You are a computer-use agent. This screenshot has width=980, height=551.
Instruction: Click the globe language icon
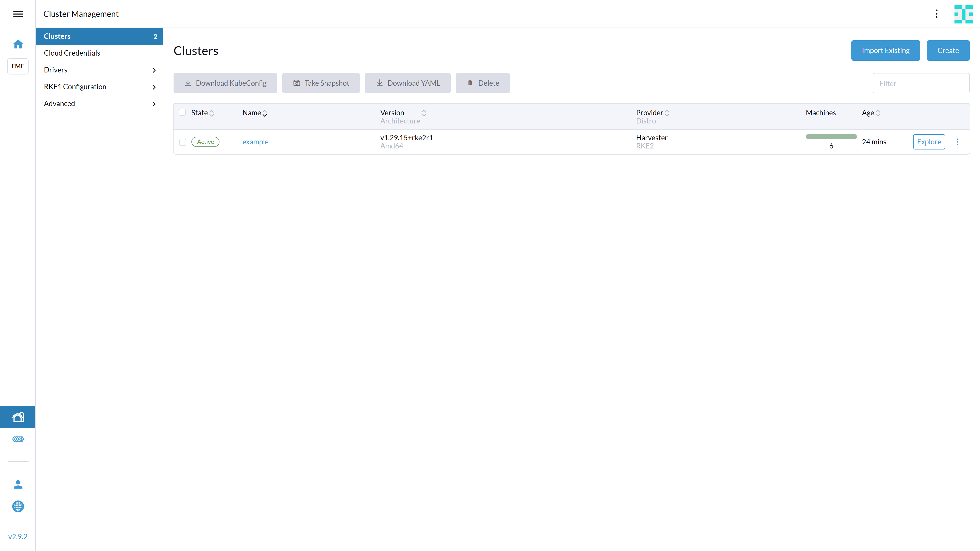tap(18, 507)
